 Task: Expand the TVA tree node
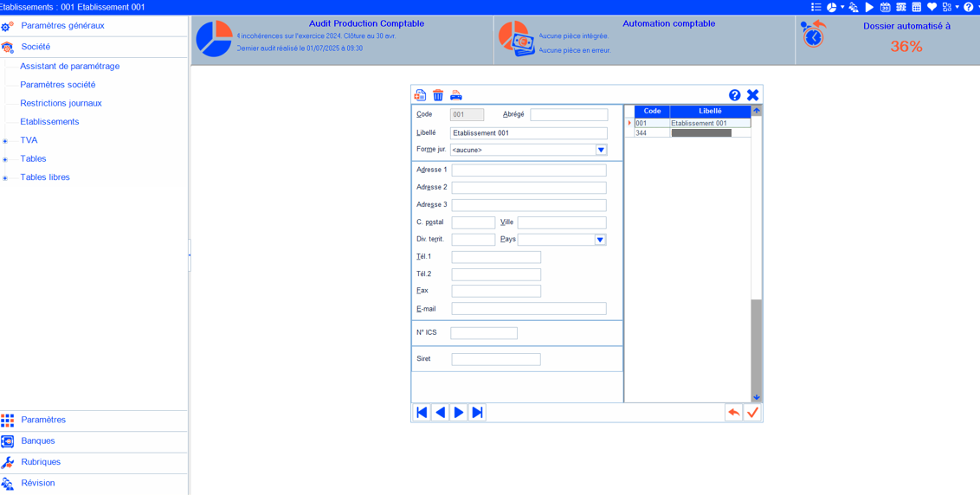point(5,141)
